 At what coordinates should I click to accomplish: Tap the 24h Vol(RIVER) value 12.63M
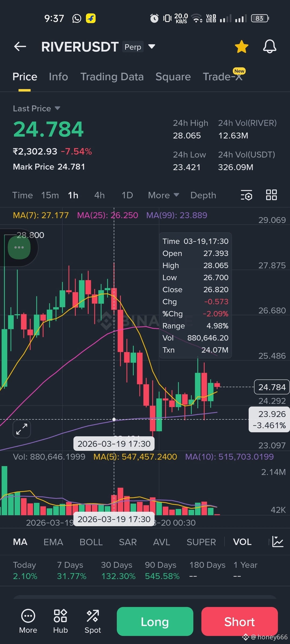[233, 136]
